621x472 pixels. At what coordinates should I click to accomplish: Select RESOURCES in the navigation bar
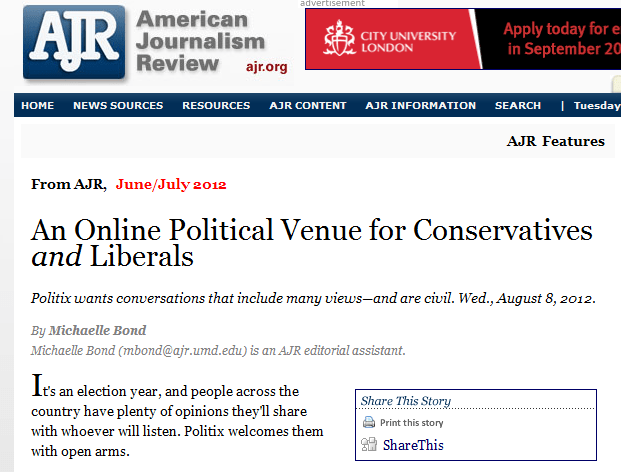[216, 106]
